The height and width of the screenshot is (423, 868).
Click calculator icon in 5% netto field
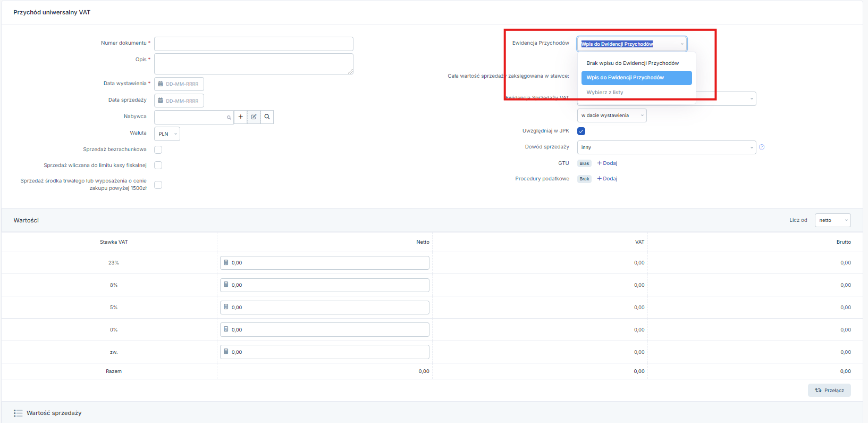pos(226,308)
